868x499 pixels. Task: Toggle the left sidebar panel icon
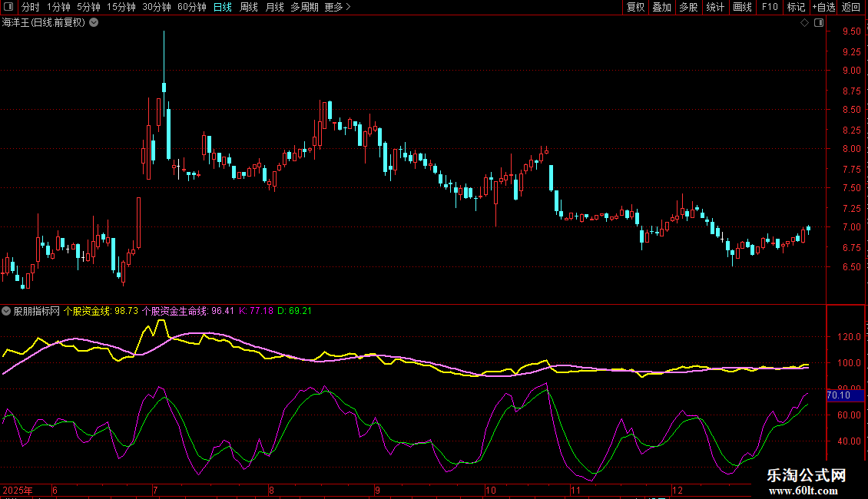[x=8, y=7]
